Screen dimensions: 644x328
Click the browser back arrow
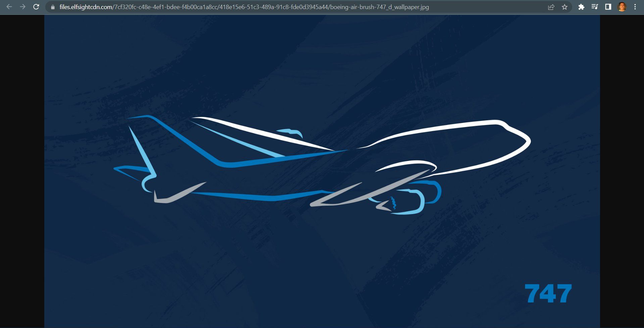click(x=9, y=7)
